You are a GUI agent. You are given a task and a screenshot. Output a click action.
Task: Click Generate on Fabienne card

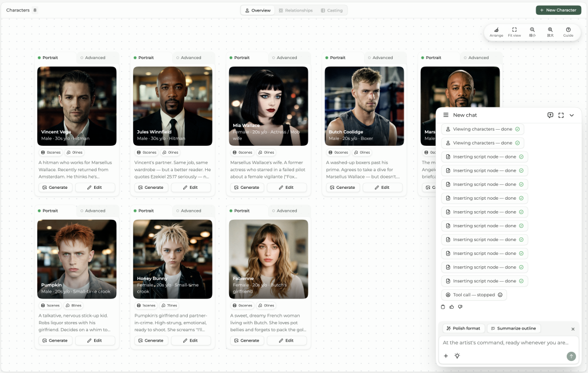(x=247, y=340)
